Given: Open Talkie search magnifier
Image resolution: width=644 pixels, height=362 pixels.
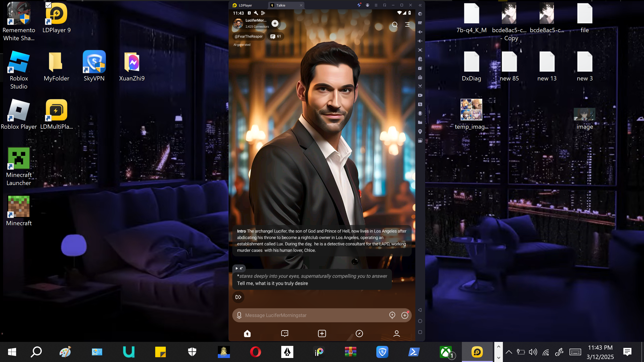Looking at the screenshot, I should coord(395,24).
